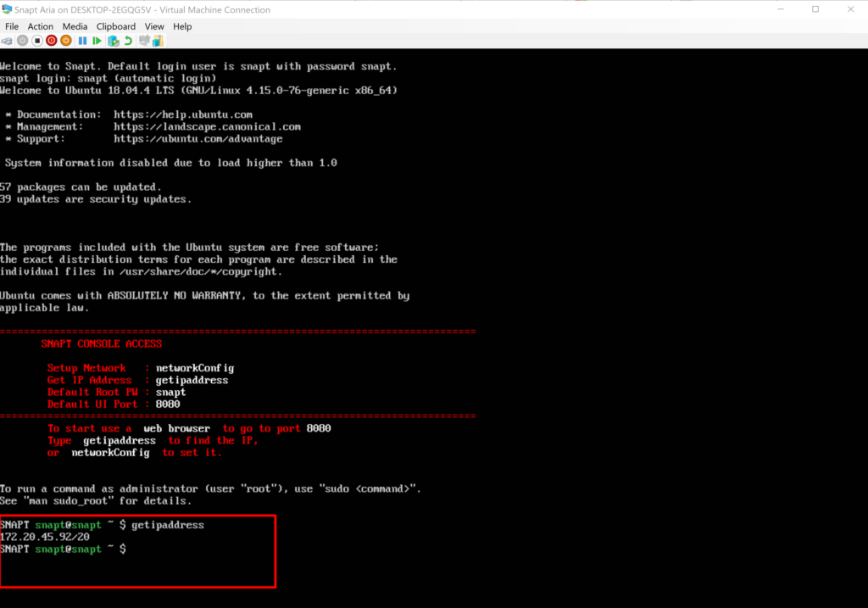Click the 'applicable law.' line
Viewport: 868px width, 608px height.
44,308
